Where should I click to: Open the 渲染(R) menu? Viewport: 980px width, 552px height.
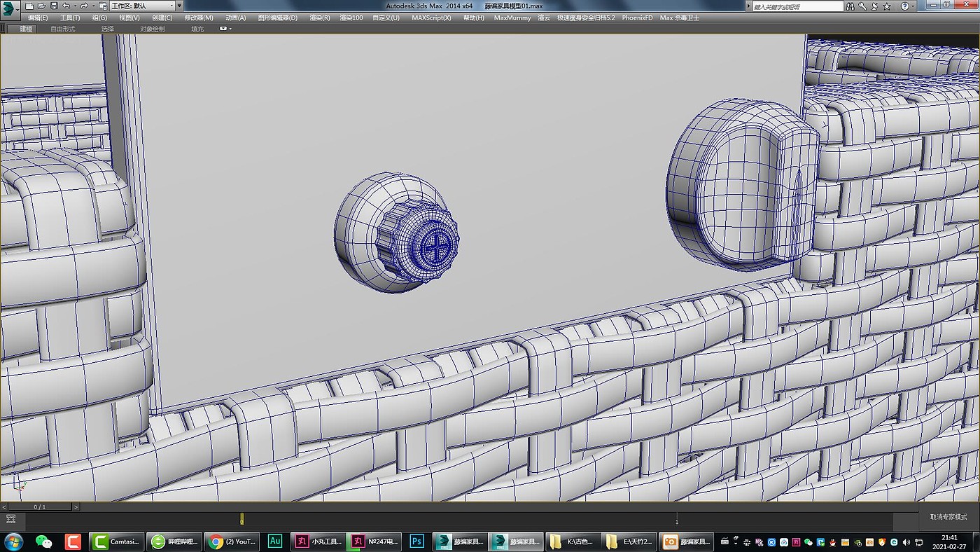[319, 18]
